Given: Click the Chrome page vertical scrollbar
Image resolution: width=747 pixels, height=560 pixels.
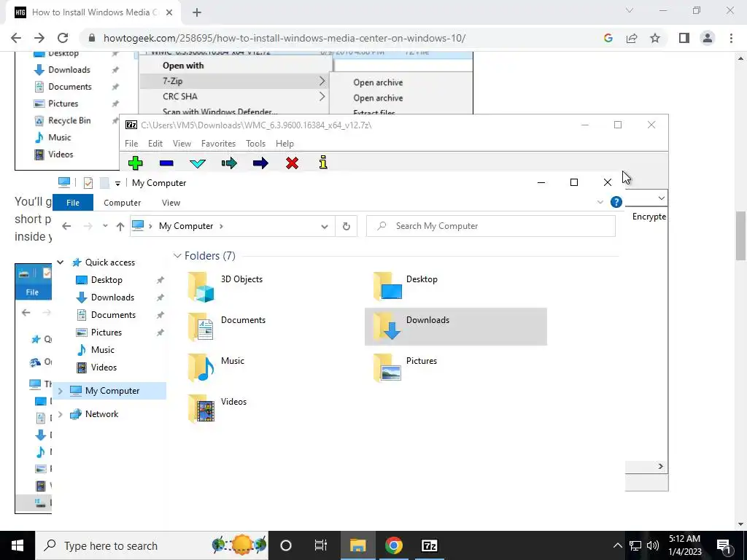Looking at the screenshot, I should coord(741,236).
